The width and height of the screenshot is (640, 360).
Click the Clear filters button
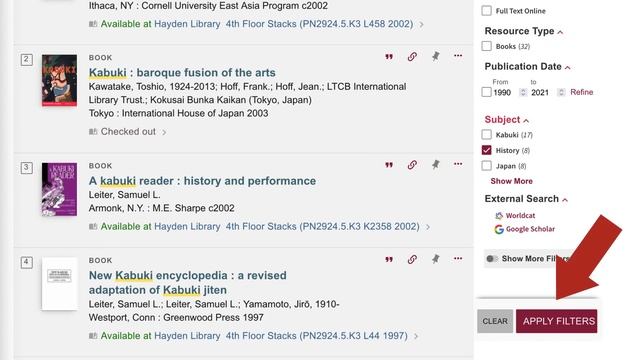click(x=495, y=321)
